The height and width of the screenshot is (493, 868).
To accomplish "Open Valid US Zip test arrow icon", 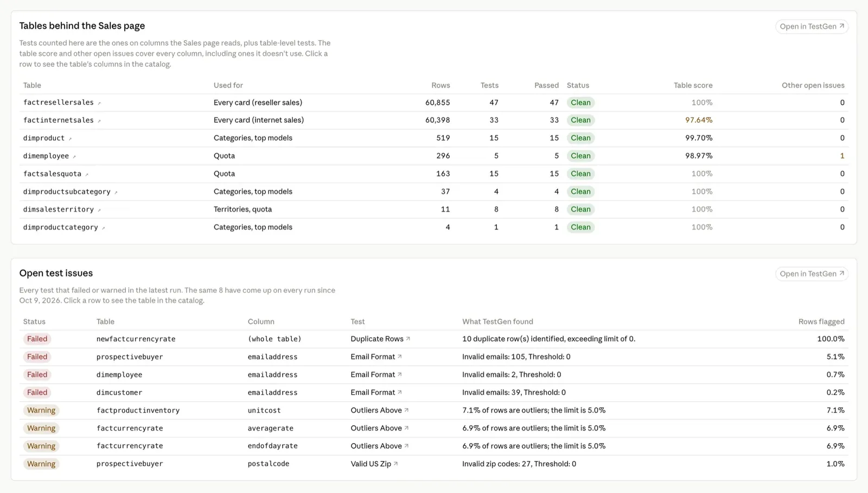I will coord(396,463).
